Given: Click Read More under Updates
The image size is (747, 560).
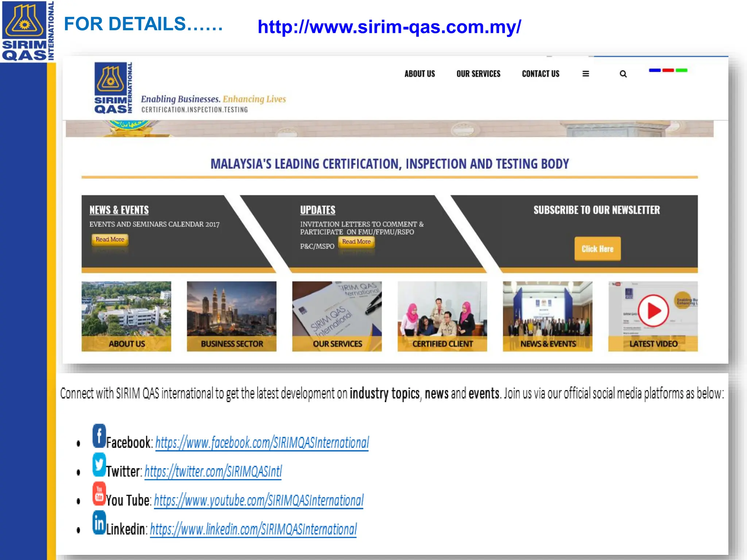Looking at the screenshot, I should (356, 242).
